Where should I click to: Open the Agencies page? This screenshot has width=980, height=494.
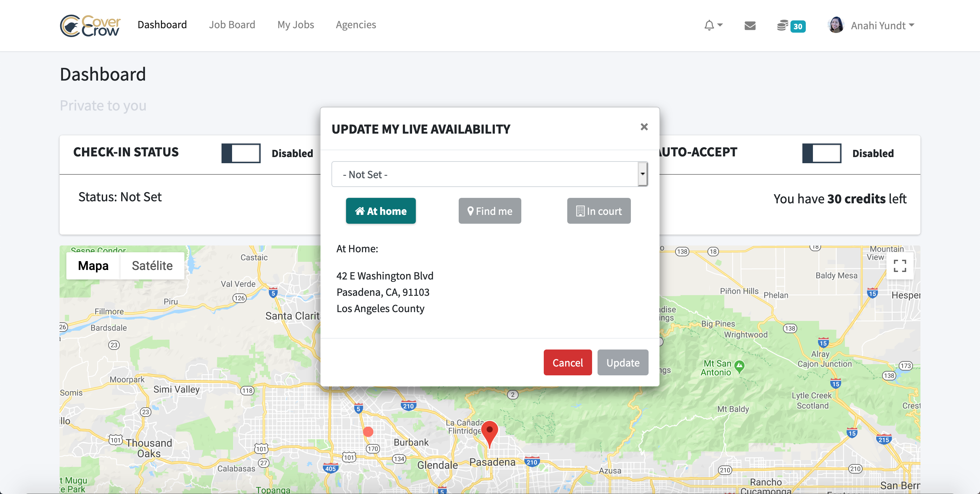pos(356,25)
